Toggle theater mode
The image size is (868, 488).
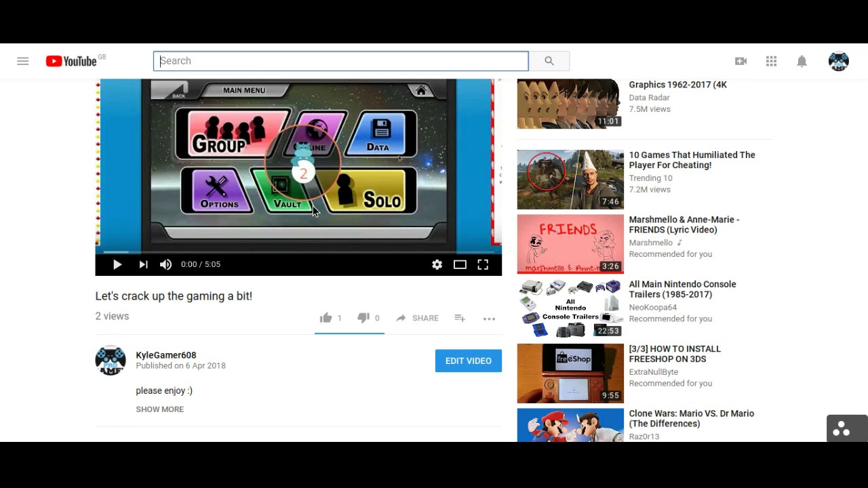[x=460, y=264]
